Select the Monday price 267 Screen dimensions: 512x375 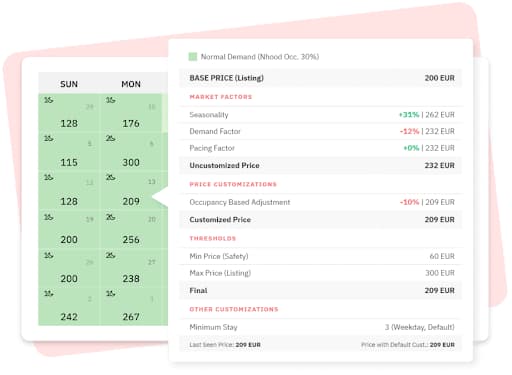pos(131,317)
